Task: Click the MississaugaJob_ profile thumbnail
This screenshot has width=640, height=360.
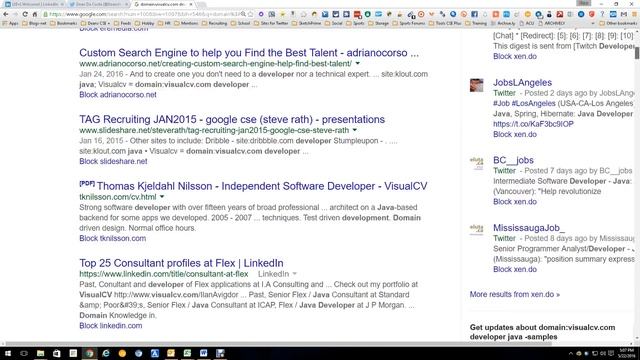Action: tap(476, 230)
